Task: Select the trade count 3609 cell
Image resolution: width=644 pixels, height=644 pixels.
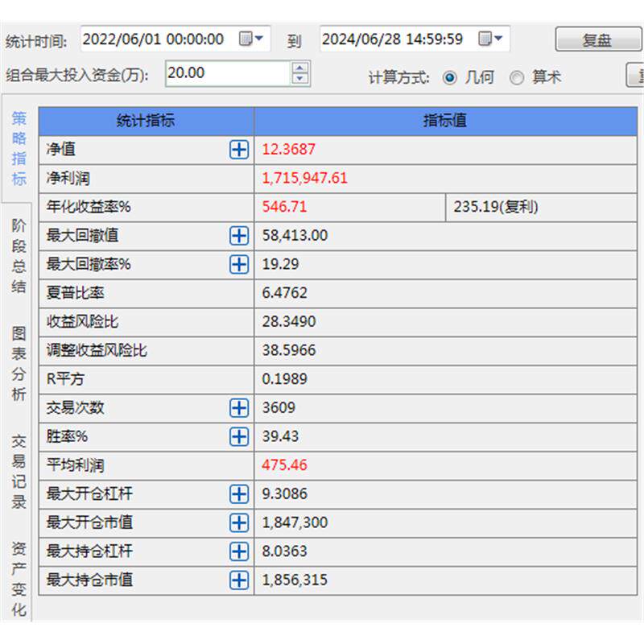Action: tap(446, 408)
